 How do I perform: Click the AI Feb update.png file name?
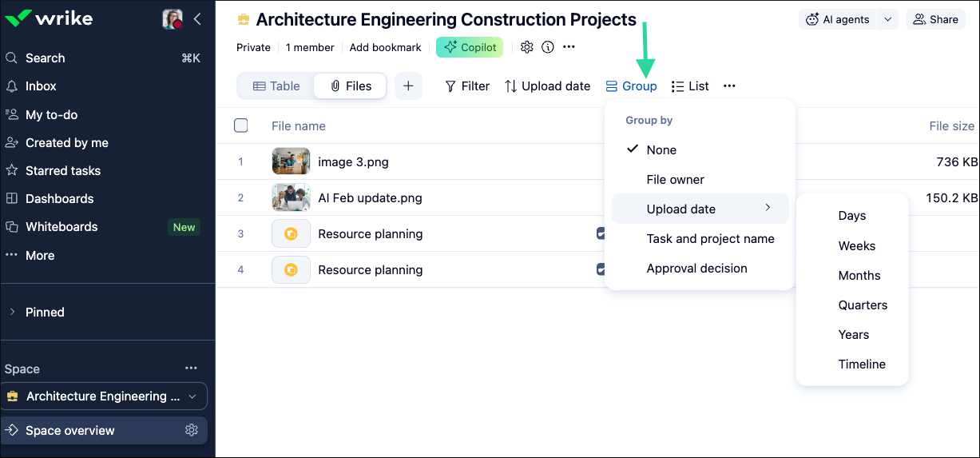(370, 197)
